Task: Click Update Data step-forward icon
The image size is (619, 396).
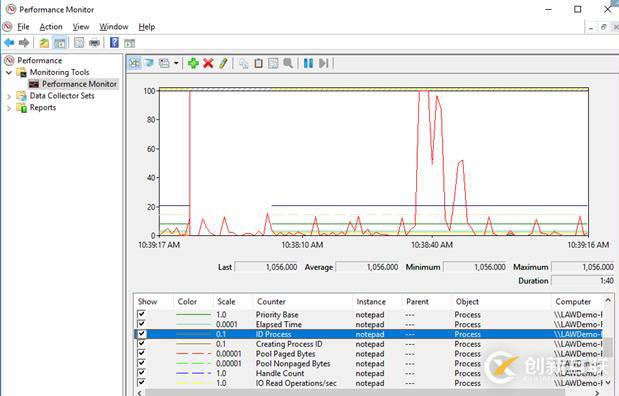Action: (323, 63)
